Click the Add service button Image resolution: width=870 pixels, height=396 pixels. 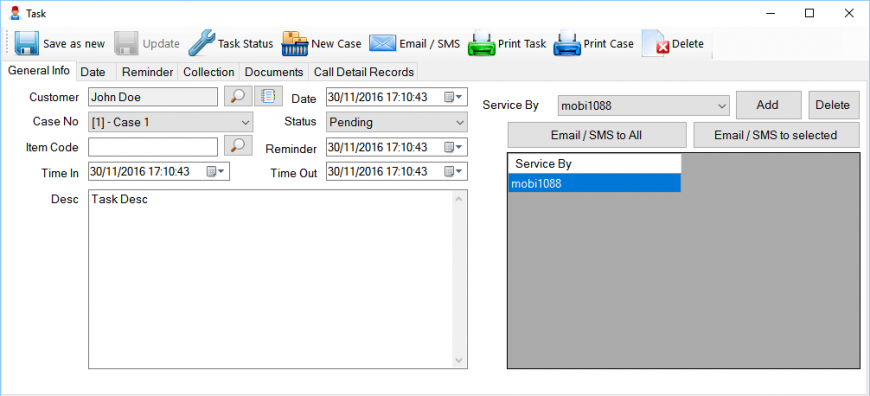(768, 105)
